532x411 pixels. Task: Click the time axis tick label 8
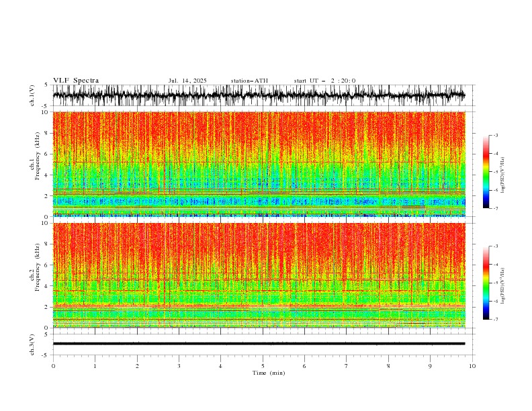click(388, 366)
